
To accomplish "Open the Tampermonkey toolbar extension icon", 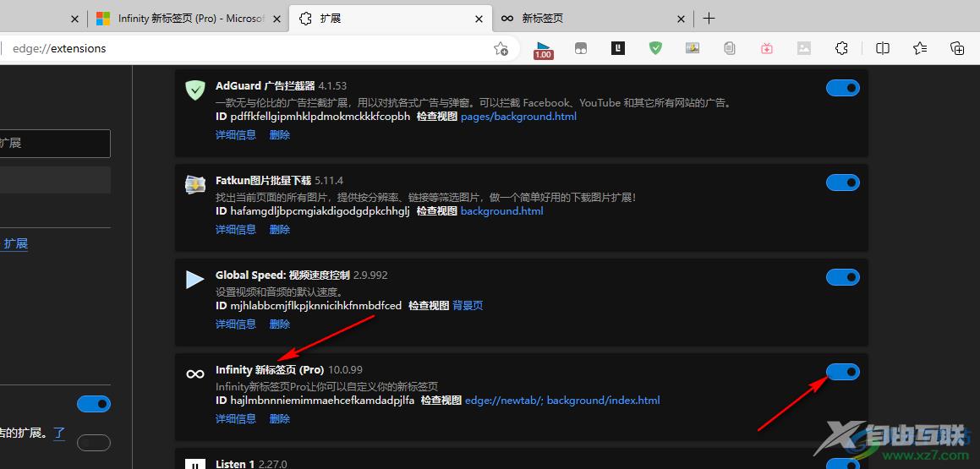I will tap(581, 49).
